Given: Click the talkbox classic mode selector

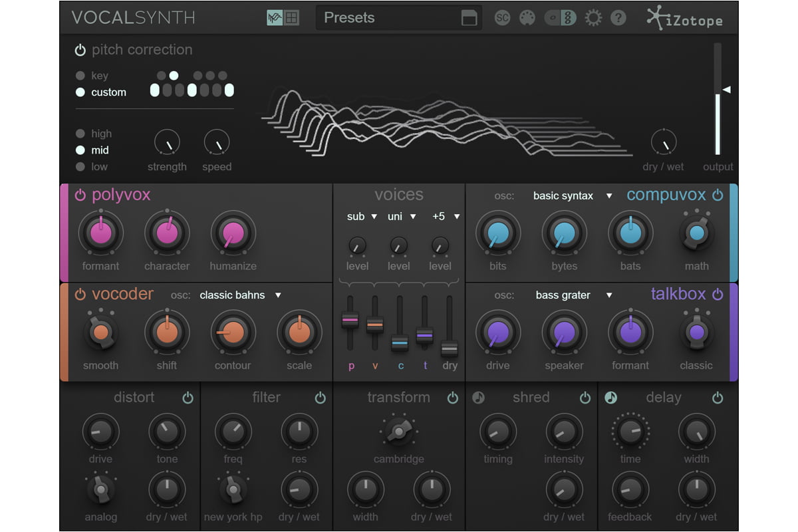Looking at the screenshot, I should 696,332.
